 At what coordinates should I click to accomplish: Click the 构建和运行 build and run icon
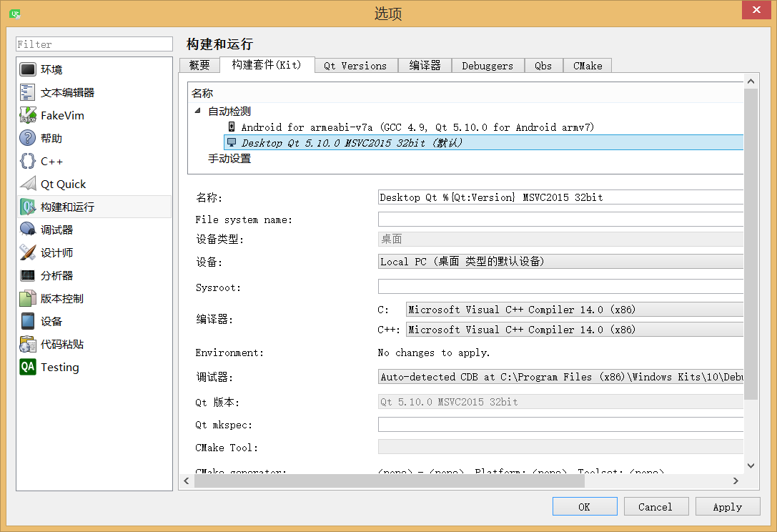(28, 207)
